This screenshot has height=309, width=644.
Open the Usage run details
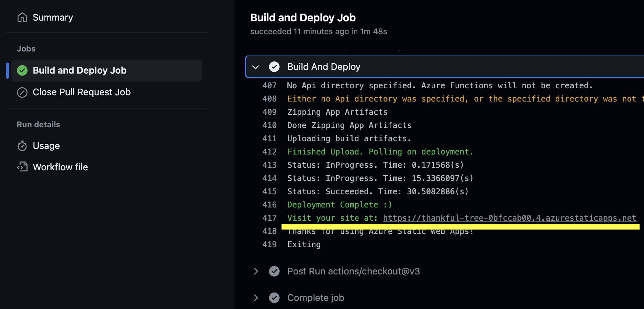tap(46, 146)
